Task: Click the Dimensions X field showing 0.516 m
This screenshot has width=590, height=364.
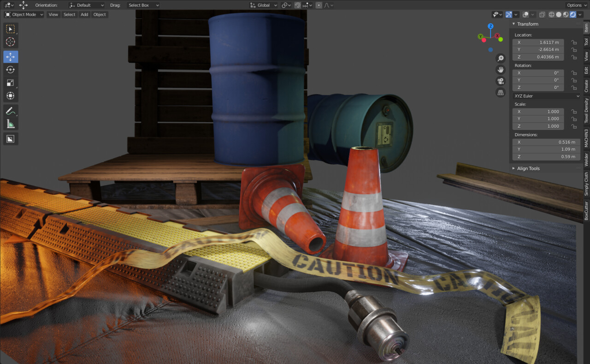Action: 546,142
